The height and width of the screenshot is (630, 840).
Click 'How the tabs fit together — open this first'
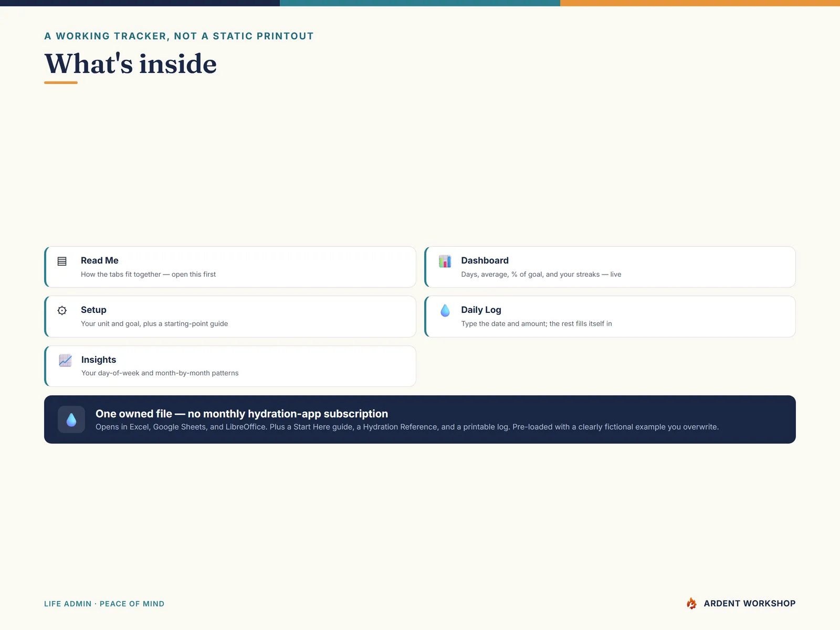coord(148,274)
